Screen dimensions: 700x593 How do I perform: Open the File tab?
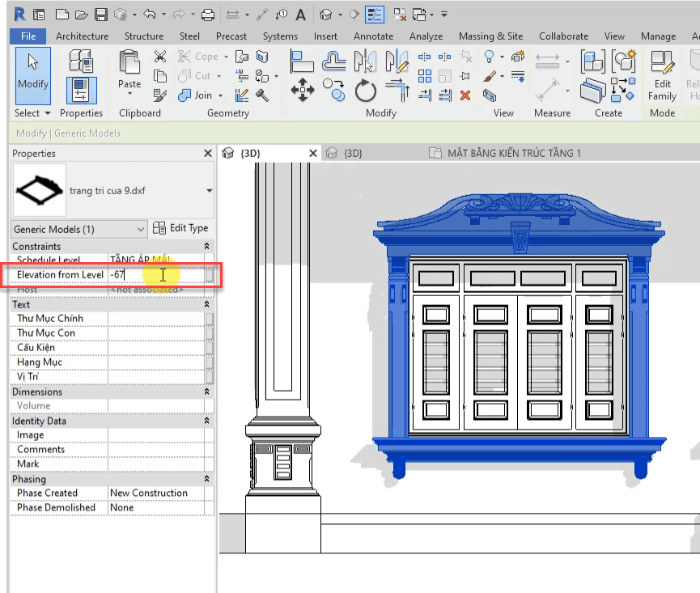[28, 36]
